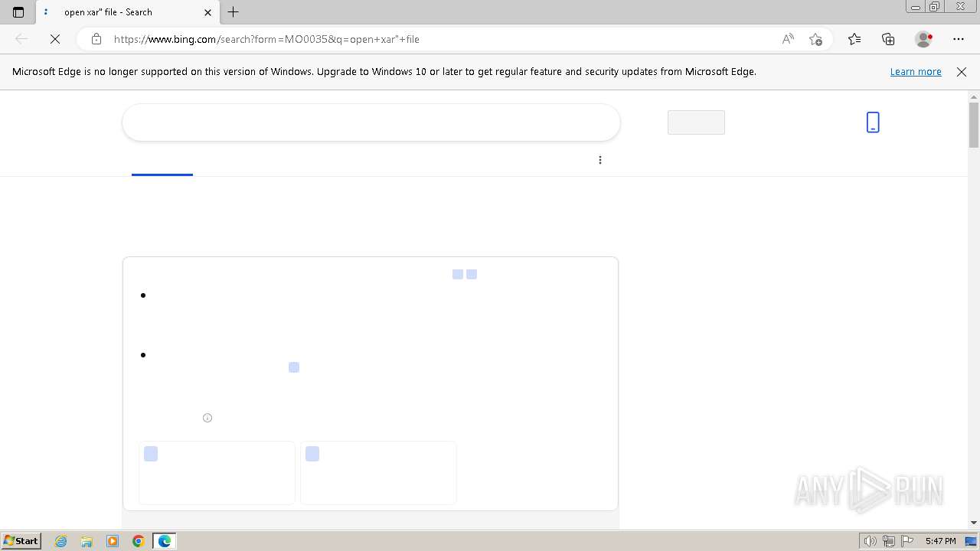This screenshot has height=551, width=980.
Task: Open Read aloud in the address bar
Action: click(788, 39)
